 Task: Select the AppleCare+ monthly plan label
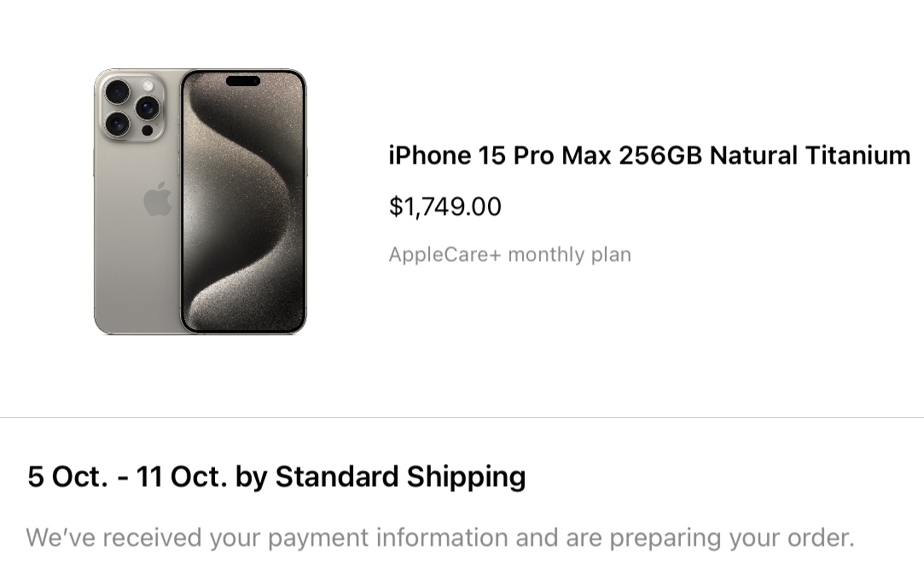(x=509, y=254)
